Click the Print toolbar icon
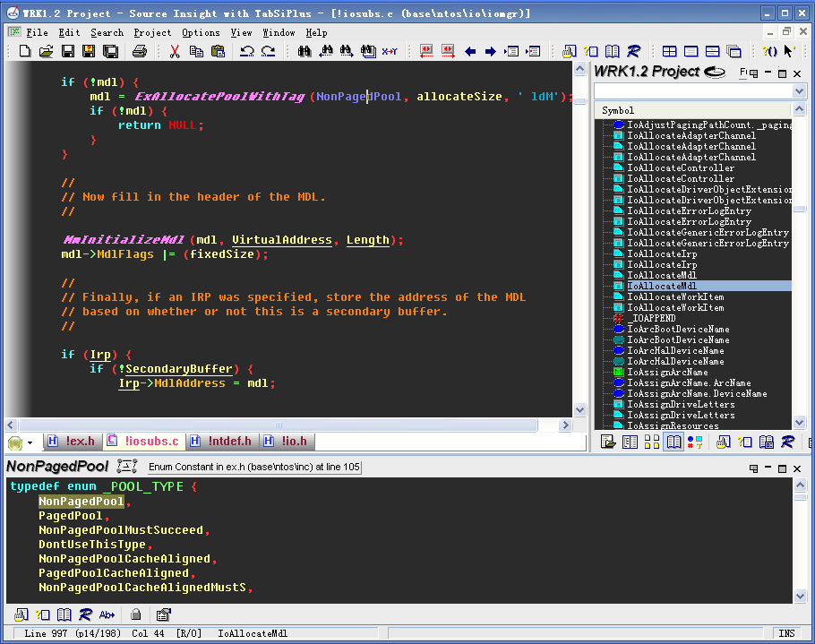Screen dimensions: 815x644 pyautogui.click(x=139, y=51)
